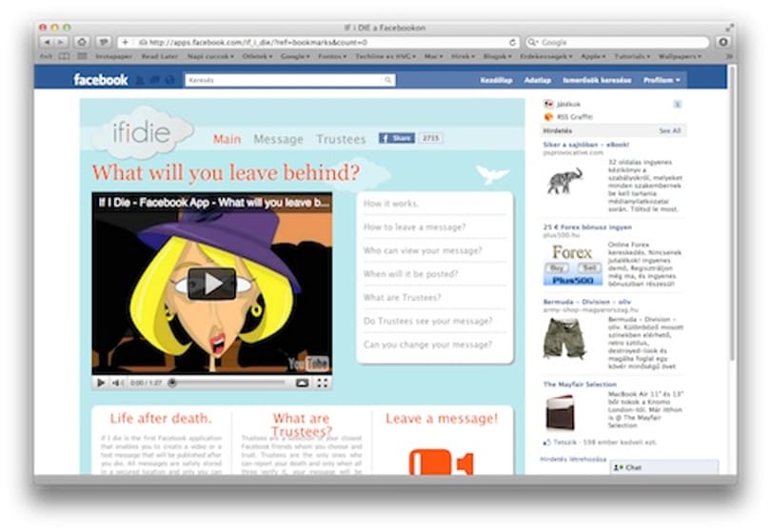Switch to the Trustees tab

(x=341, y=139)
